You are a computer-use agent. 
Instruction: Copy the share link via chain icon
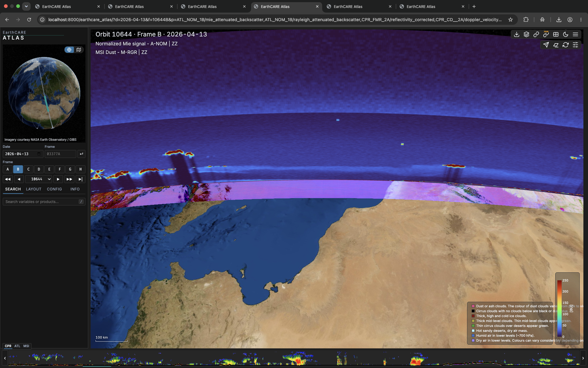(x=536, y=35)
